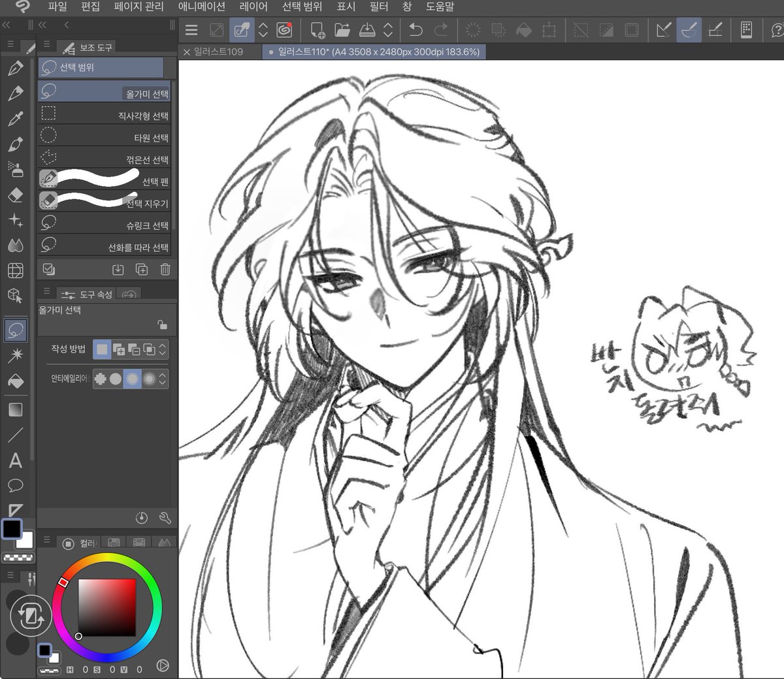Screen dimensions: 784x679
Task: Toggle Snap to Grid in command bar
Action: (715, 30)
